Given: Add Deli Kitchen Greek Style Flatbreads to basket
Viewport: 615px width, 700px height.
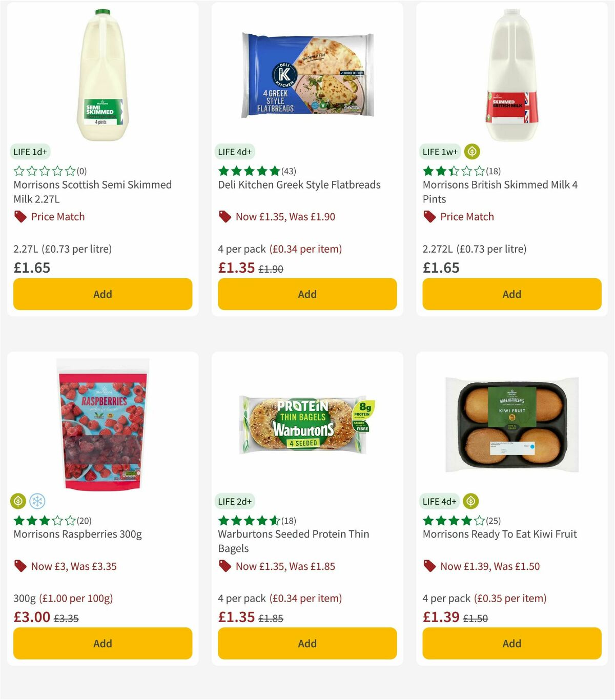Looking at the screenshot, I should point(306,294).
